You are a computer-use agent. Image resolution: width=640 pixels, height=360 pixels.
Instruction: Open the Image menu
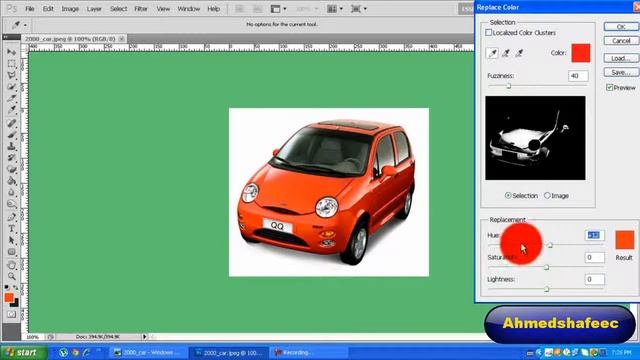point(70,9)
